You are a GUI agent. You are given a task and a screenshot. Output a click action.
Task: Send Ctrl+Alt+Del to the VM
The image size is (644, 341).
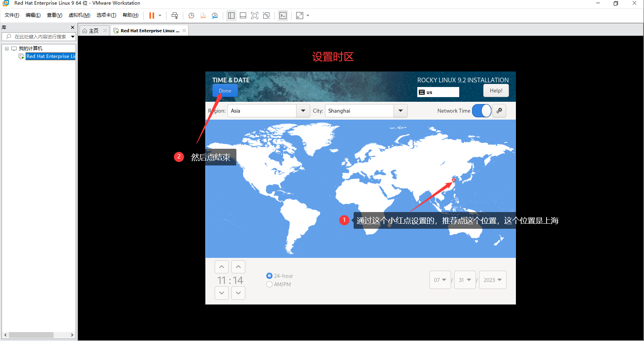coord(175,16)
